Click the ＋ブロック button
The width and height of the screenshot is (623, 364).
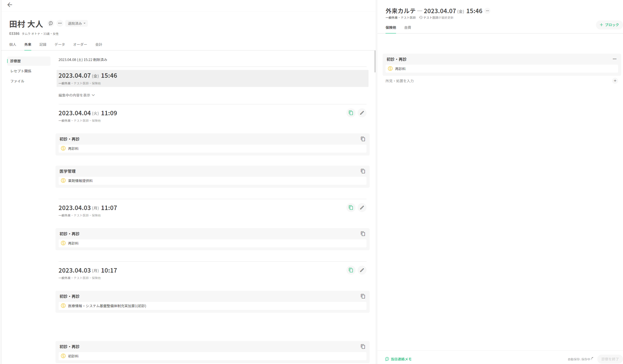(609, 25)
